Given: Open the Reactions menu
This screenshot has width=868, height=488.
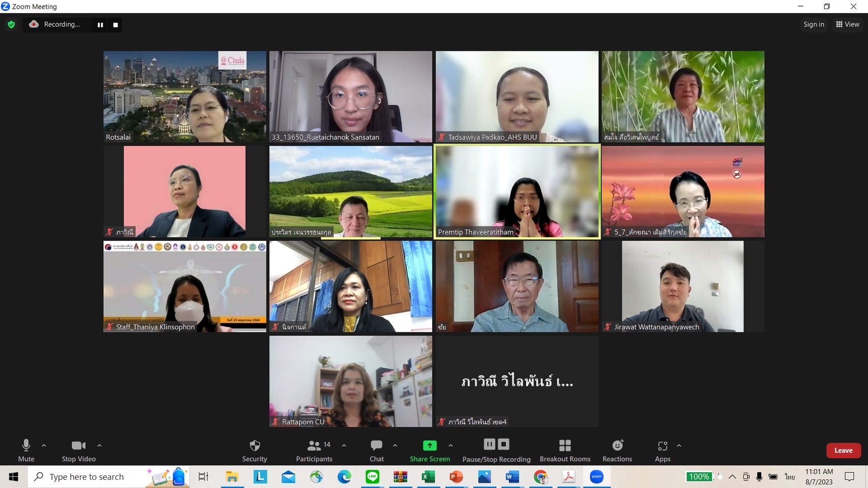Looking at the screenshot, I should 617,450.
